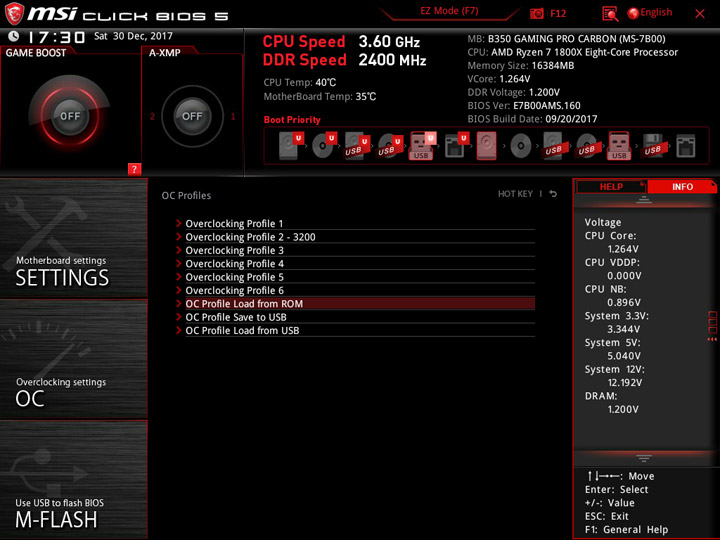Screen dimensions: 720x540
Task: Open the BIOS search magnifier icon
Action: pos(610,14)
